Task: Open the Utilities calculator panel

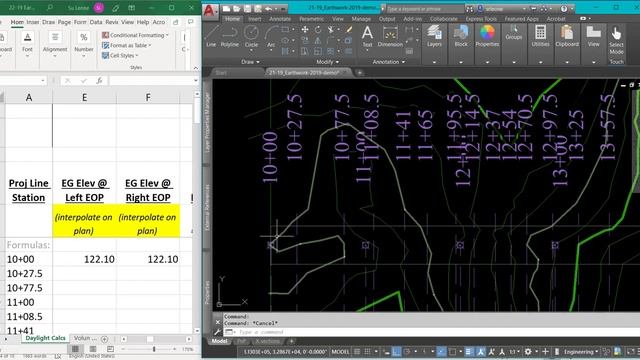Action: point(540,36)
